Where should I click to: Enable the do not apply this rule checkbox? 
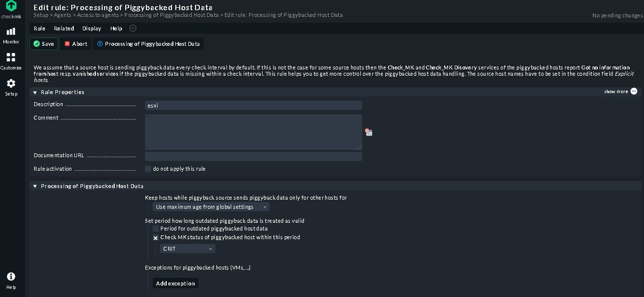point(148,169)
